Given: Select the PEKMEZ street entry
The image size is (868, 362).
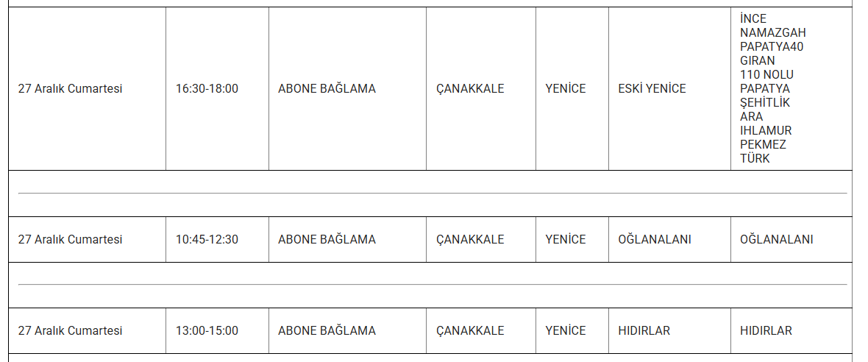Looking at the screenshot, I should [763, 145].
